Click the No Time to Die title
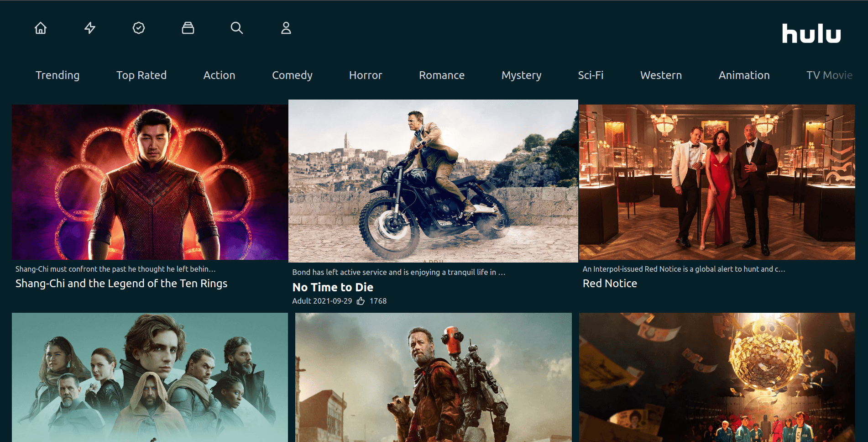The height and width of the screenshot is (442, 868). pyautogui.click(x=333, y=287)
